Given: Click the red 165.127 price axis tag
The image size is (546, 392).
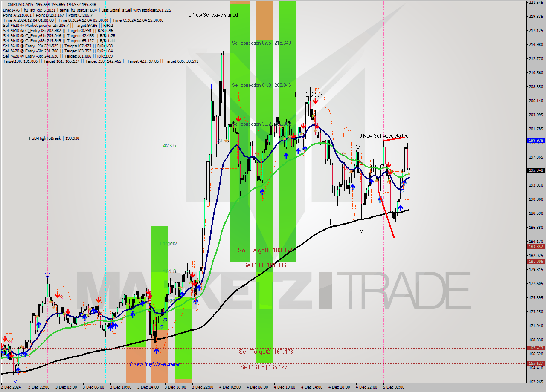Looking at the screenshot, I should (536, 363).
